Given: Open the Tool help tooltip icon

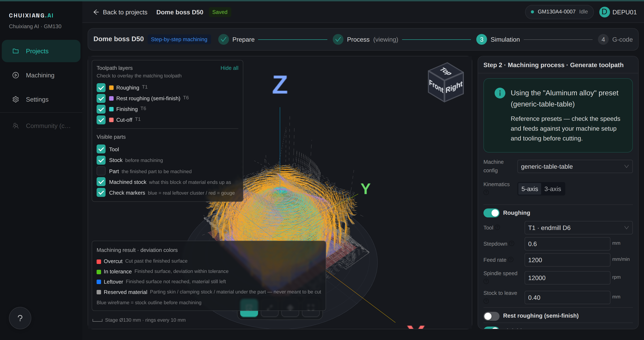Looking at the screenshot, I should point(497,227).
